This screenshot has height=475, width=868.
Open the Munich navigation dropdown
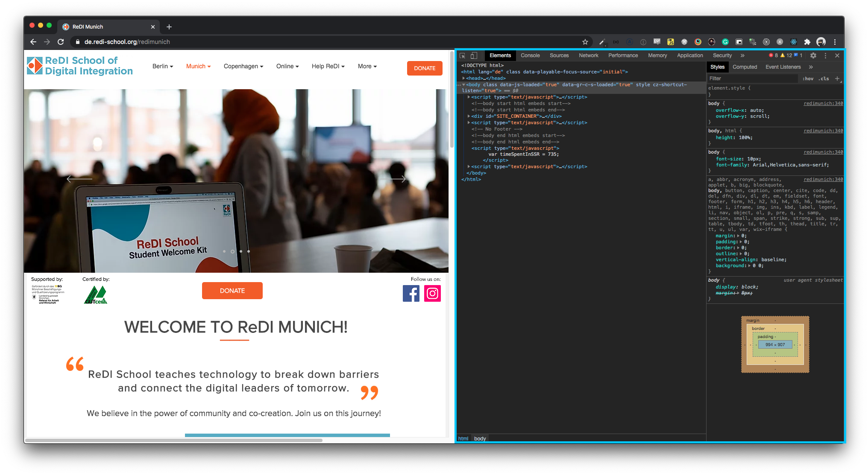tap(199, 66)
